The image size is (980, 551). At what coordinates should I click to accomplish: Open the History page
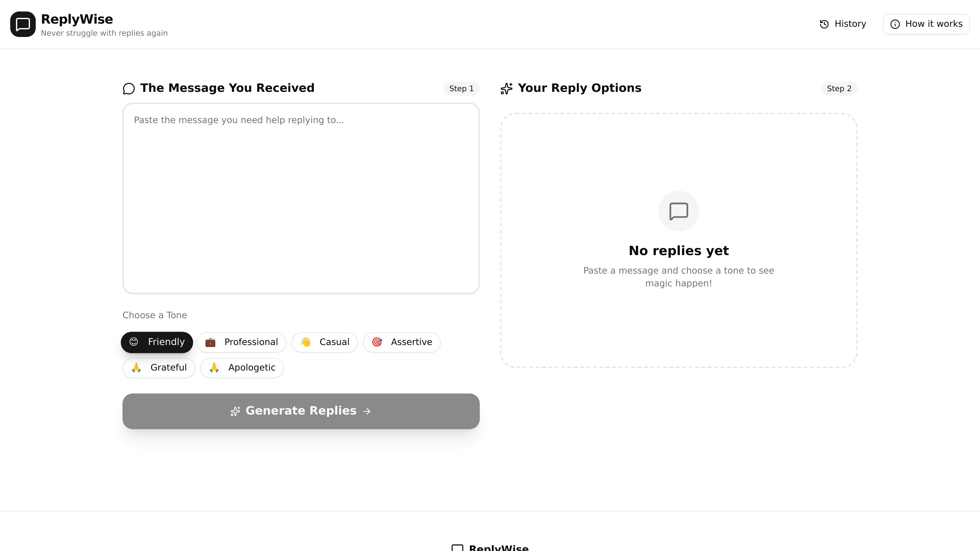pyautogui.click(x=850, y=24)
